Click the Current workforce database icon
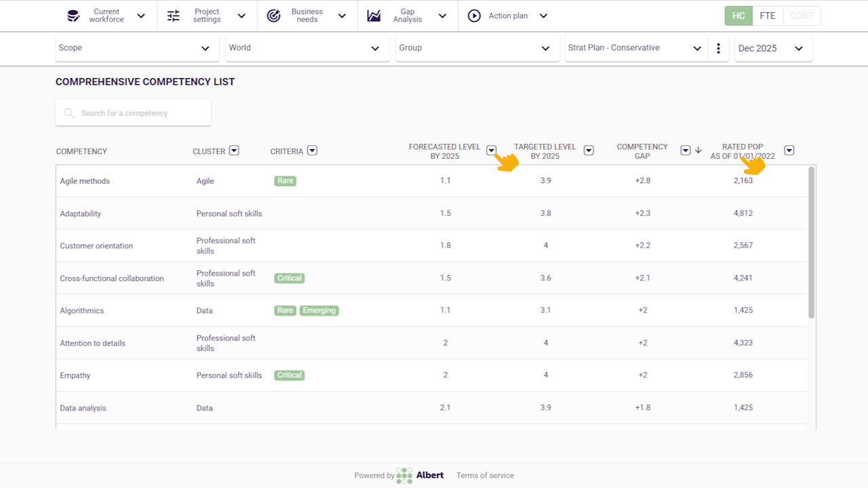The height and width of the screenshot is (488, 868). coord(73,16)
